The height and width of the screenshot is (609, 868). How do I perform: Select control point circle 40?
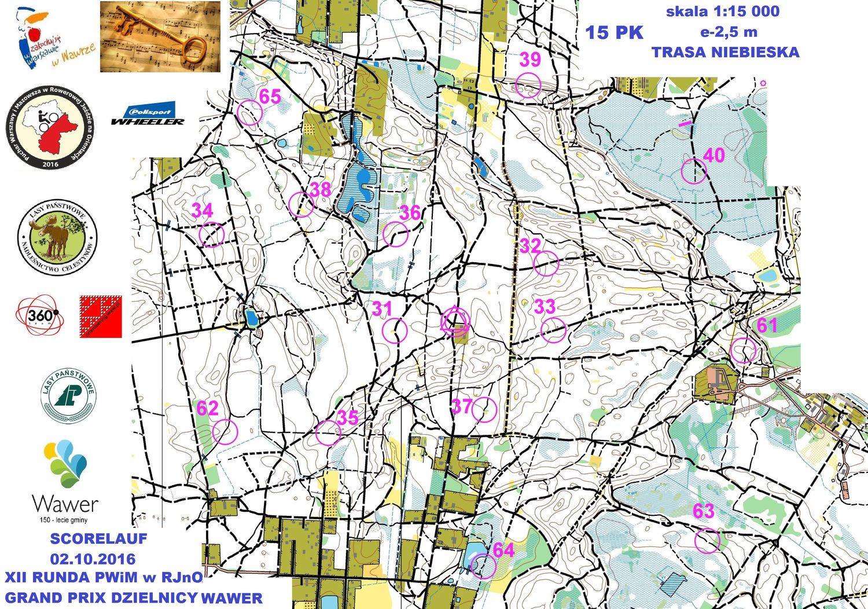pos(693,171)
